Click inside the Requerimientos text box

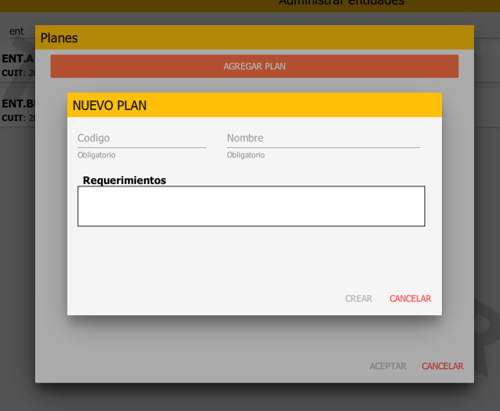click(x=251, y=206)
